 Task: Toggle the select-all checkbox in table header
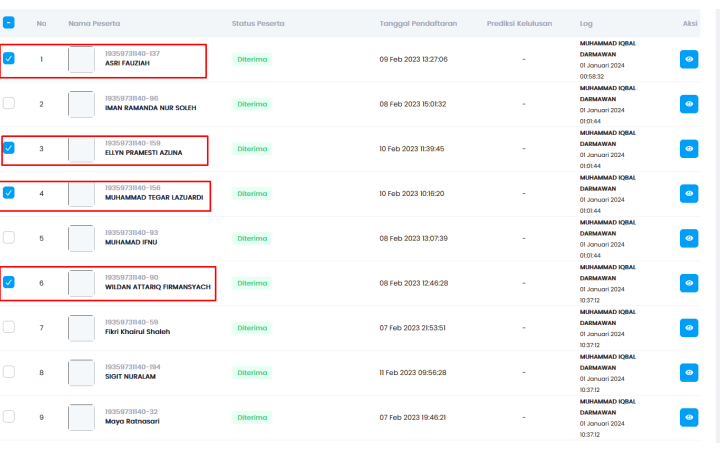click(x=9, y=22)
